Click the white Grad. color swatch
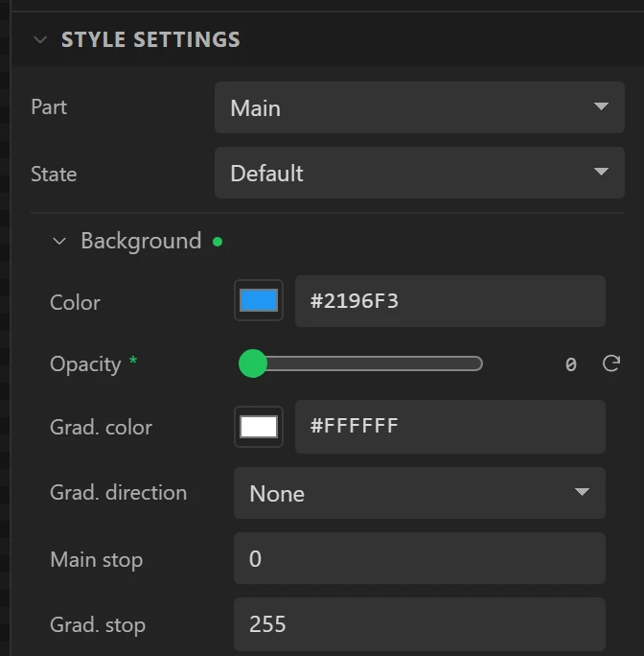Image resolution: width=644 pixels, height=656 pixels. coord(259,427)
